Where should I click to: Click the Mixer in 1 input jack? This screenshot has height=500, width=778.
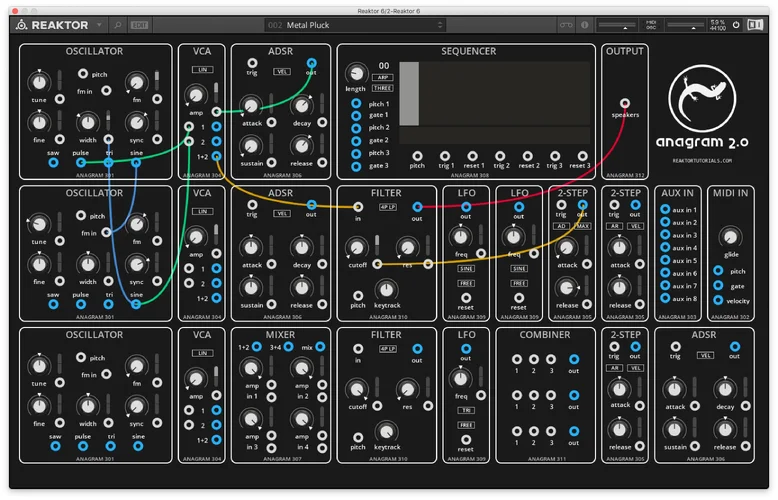pyautogui.click(x=271, y=397)
